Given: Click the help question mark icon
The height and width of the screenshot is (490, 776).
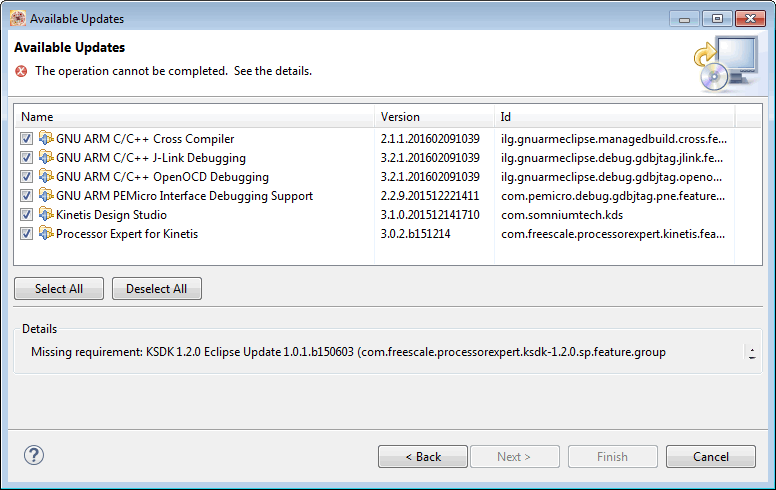Looking at the screenshot, I should [x=34, y=456].
